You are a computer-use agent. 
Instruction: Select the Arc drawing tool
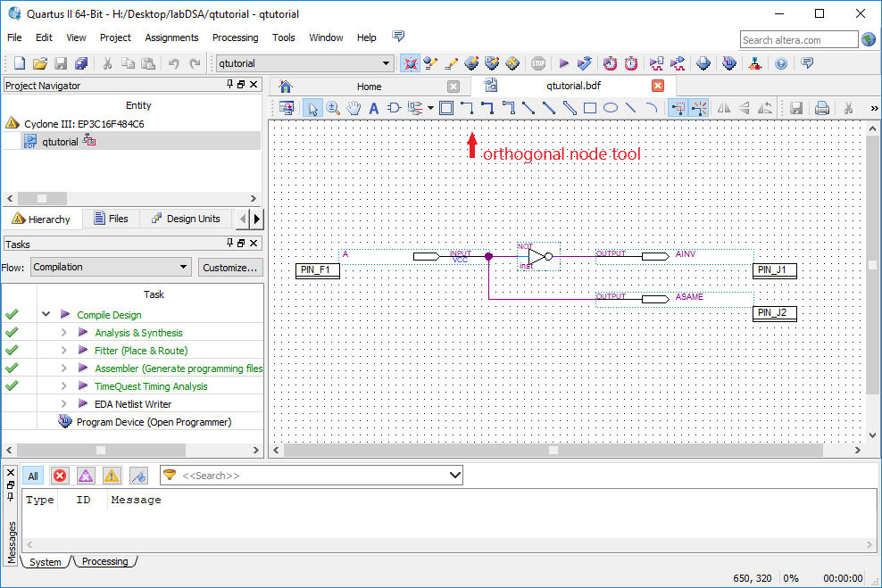click(x=652, y=108)
